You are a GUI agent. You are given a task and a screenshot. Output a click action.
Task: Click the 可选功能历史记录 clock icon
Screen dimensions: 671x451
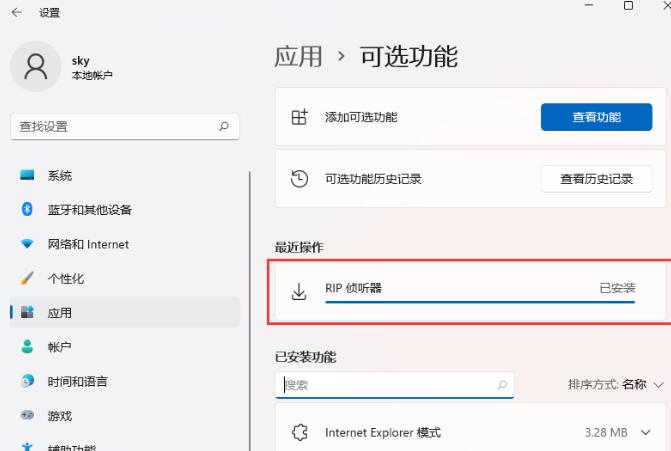pos(298,179)
